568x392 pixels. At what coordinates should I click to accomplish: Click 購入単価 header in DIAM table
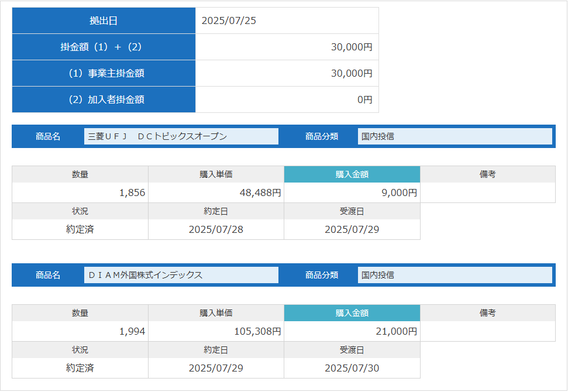tap(216, 313)
